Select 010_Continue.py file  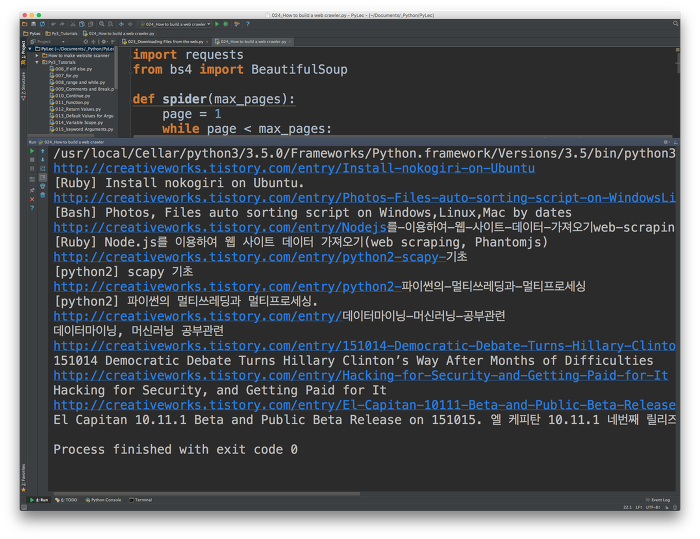click(70, 96)
